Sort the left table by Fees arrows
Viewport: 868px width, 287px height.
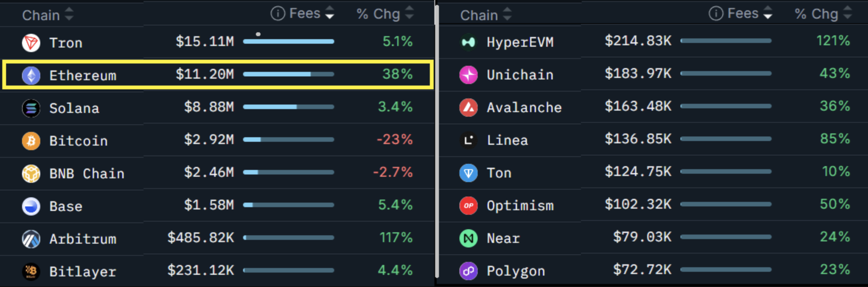click(330, 13)
